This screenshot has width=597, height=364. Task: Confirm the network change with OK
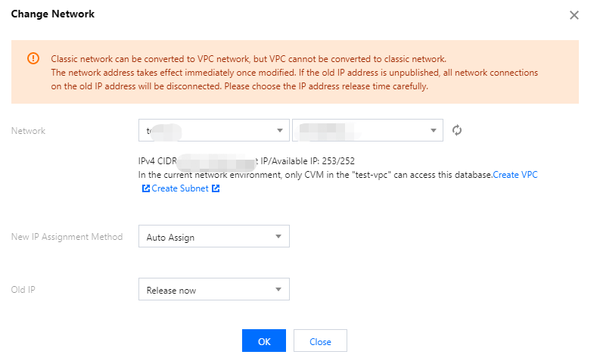(x=263, y=341)
